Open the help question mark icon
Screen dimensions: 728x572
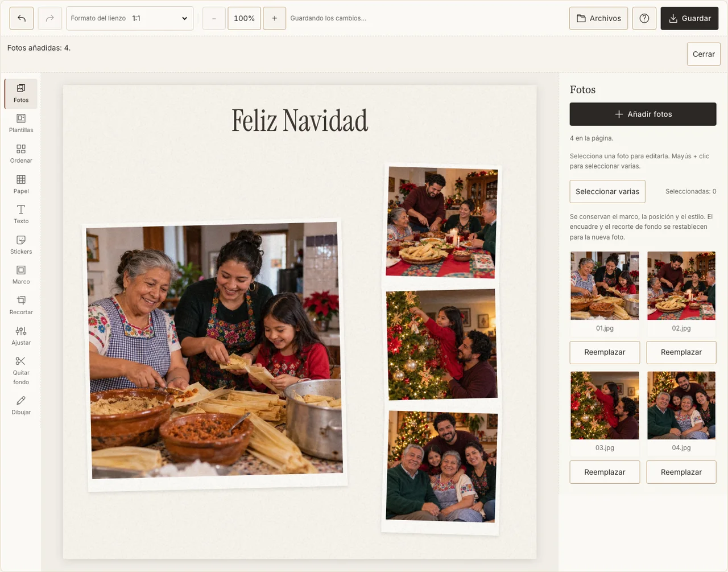(644, 18)
